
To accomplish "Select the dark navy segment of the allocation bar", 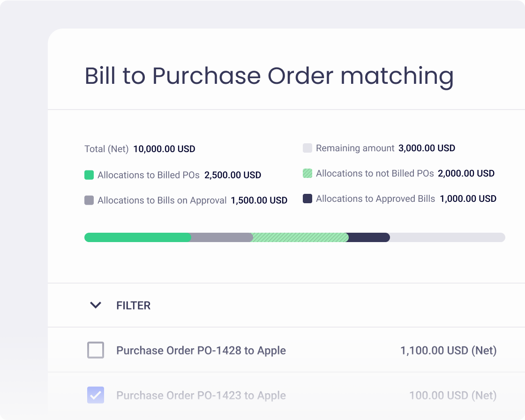I will coord(368,237).
